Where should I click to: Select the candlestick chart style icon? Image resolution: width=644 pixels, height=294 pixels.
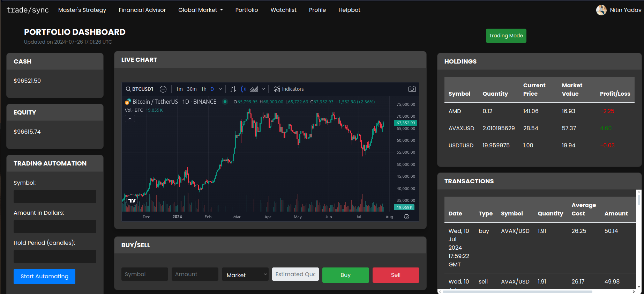(x=244, y=89)
